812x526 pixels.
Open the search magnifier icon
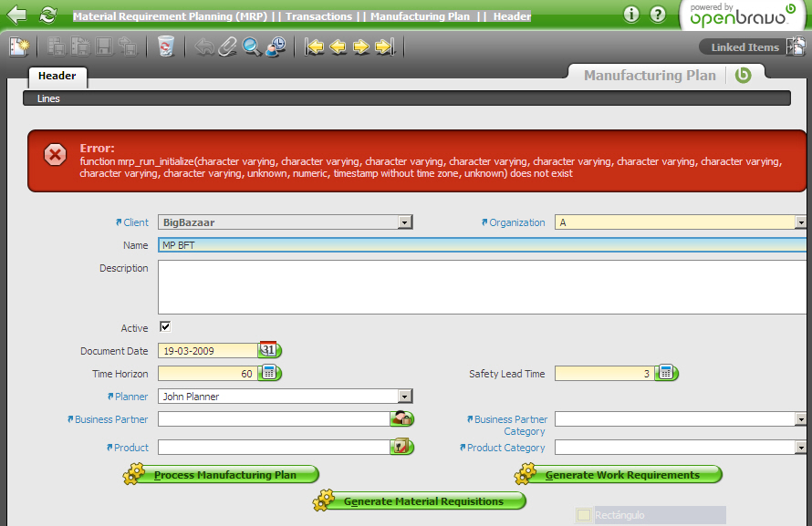251,46
